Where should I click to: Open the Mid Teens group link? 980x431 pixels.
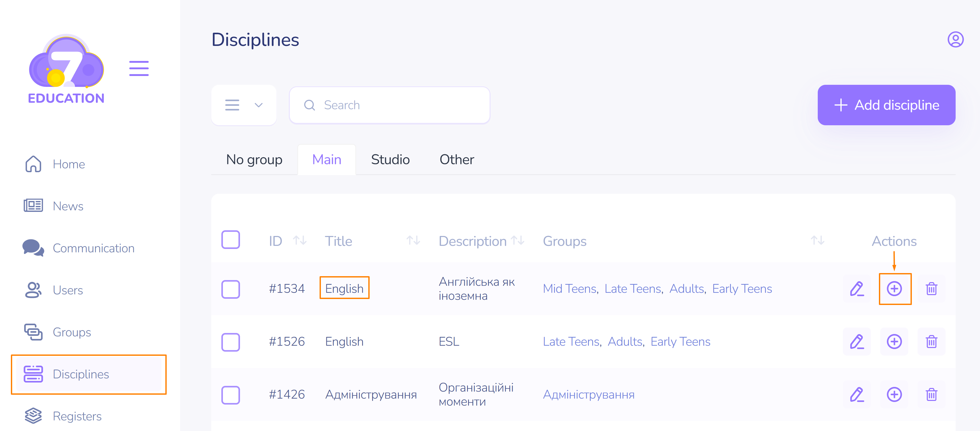point(569,289)
